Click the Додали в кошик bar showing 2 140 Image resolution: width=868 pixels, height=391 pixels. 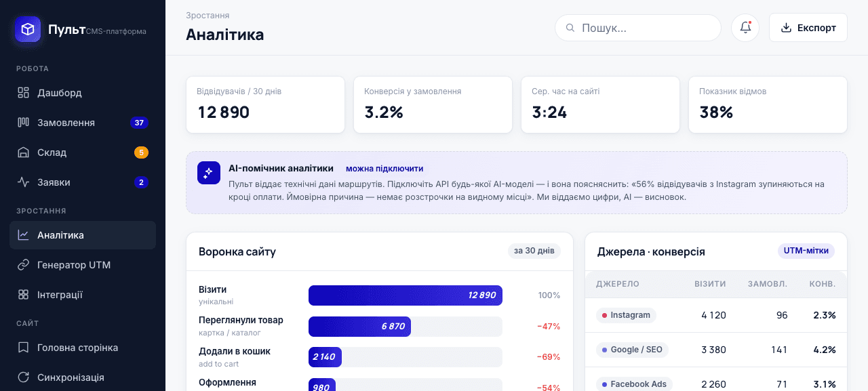[325, 357]
